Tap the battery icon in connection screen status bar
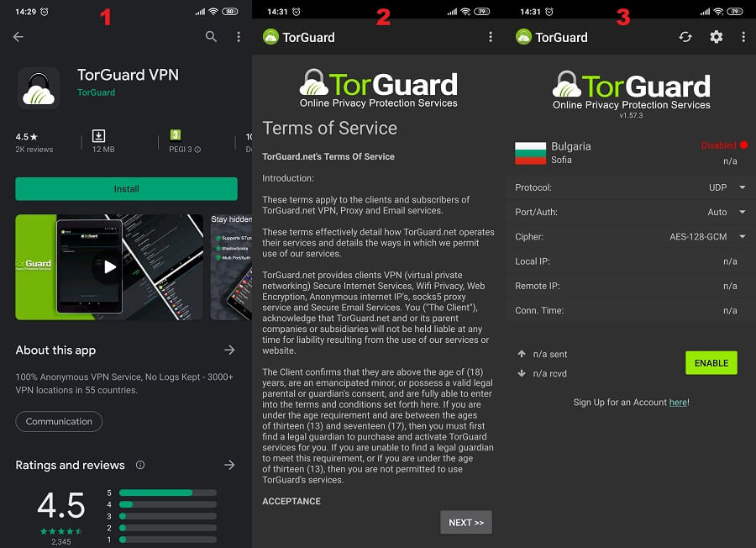Screen dimensions: 756x548 [x=734, y=12]
